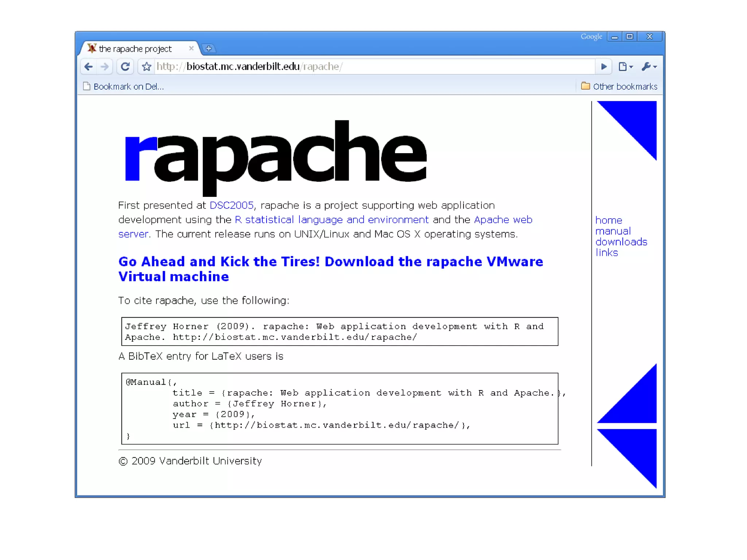Image resolution: width=747 pixels, height=560 pixels.
Task: Follow the DSC2005 link
Action: click(x=231, y=205)
